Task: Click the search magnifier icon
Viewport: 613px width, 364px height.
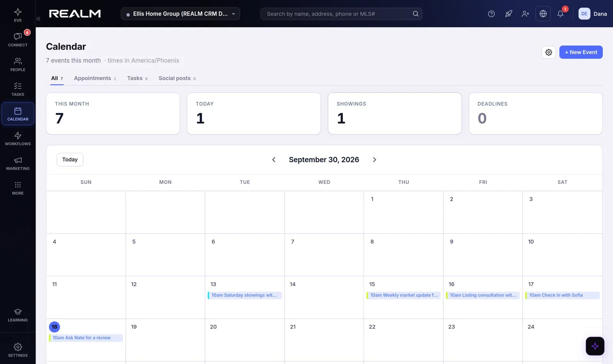Action: (x=415, y=14)
